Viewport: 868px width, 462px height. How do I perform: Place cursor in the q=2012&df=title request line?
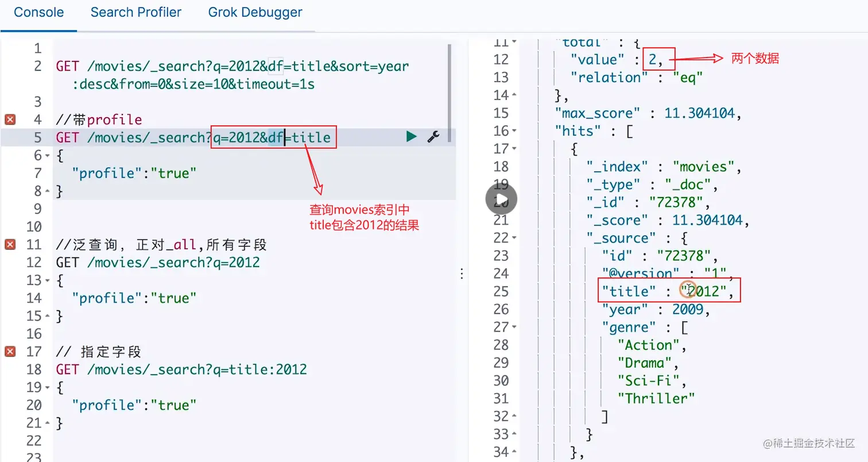193,137
